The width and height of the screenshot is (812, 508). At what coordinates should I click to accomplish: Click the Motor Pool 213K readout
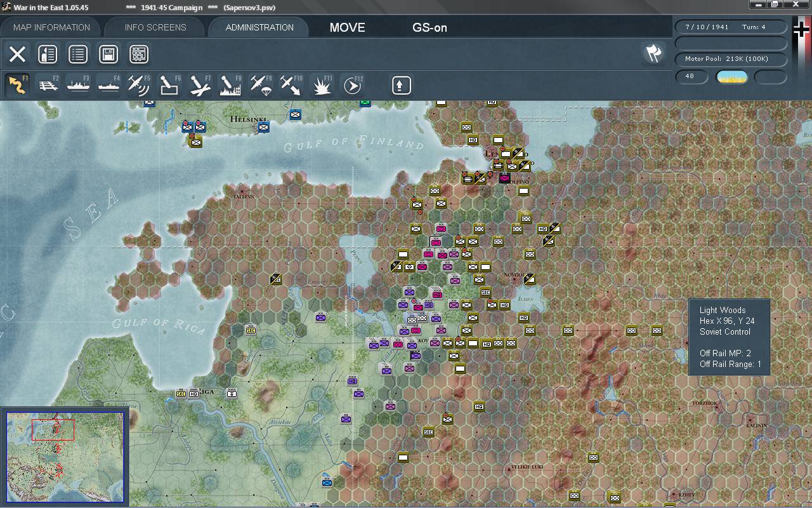pos(730,59)
